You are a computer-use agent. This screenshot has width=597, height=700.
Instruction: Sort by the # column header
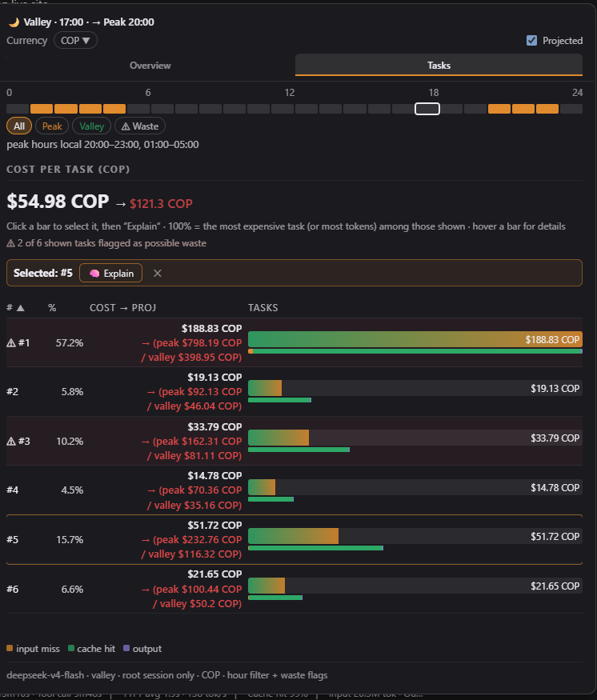[15, 307]
